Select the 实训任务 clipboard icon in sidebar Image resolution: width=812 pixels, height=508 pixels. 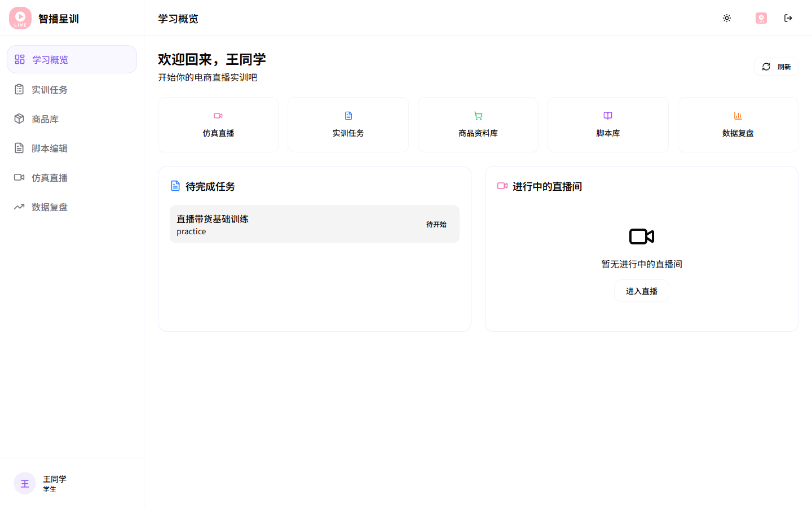coord(19,89)
